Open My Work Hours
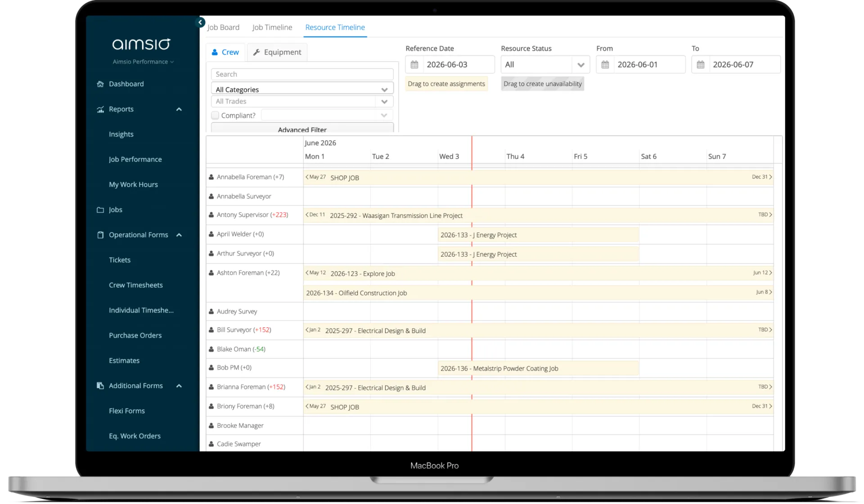Viewport: 864px width, 504px height. tap(133, 184)
